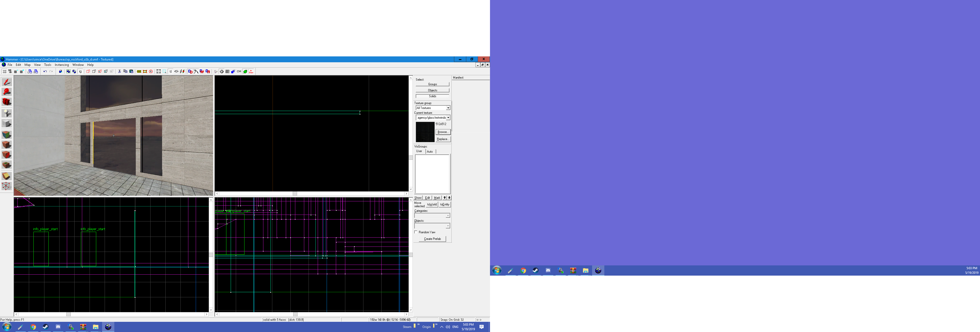Select the Block tool gray cube
980x332 pixels.
[6, 123]
